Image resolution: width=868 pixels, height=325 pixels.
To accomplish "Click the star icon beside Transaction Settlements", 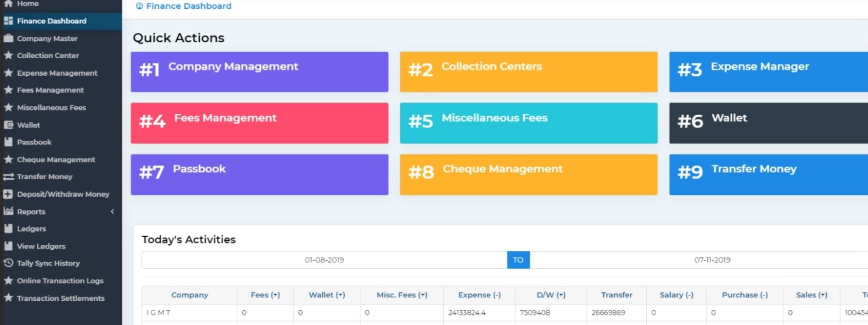I will pos(8,298).
